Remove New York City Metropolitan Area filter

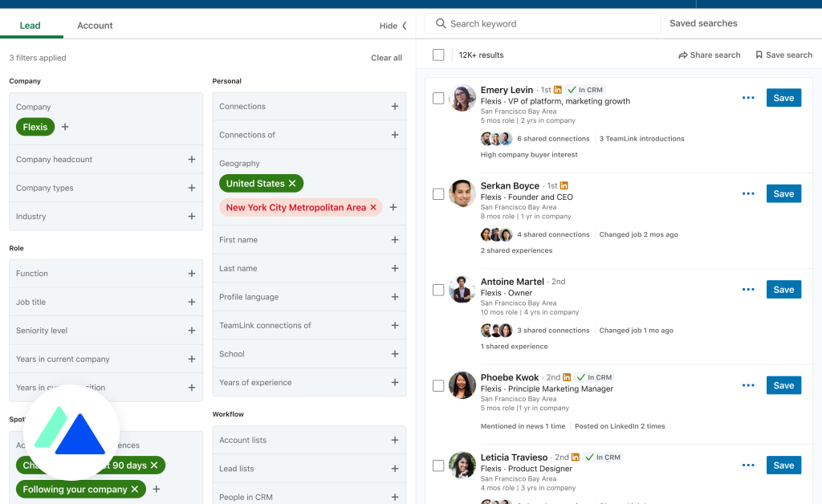point(373,208)
